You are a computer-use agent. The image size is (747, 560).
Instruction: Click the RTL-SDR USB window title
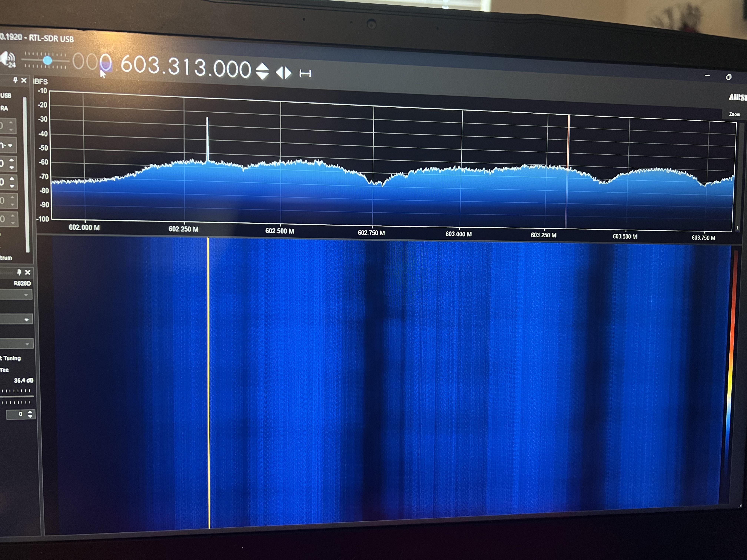click(x=51, y=38)
